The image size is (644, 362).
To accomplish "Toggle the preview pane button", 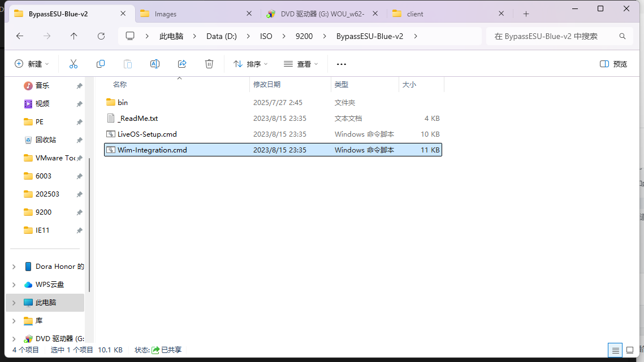I will [613, 64].
